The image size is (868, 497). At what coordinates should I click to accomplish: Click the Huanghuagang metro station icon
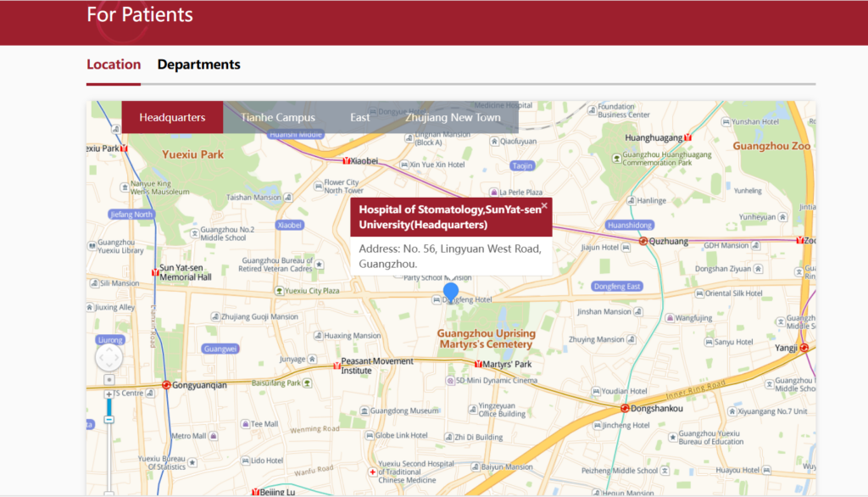click(687, 137)
